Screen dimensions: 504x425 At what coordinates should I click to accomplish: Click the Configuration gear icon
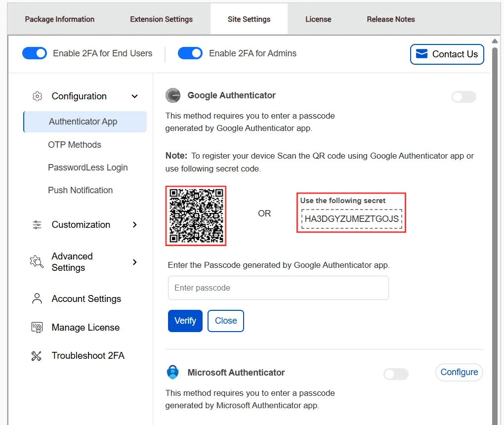click(x=37, y=96)
